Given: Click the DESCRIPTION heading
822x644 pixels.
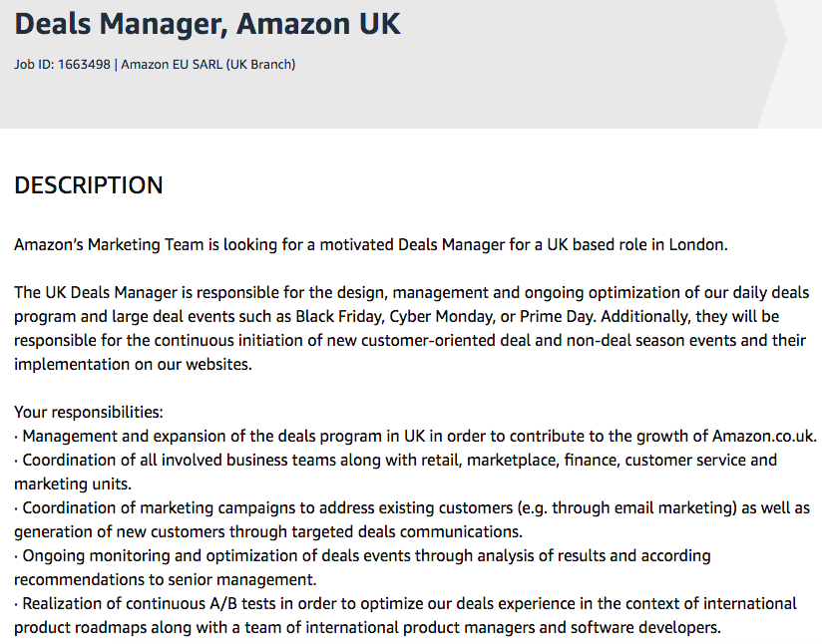Looking at the screenshot, I should tap(89, 185).
